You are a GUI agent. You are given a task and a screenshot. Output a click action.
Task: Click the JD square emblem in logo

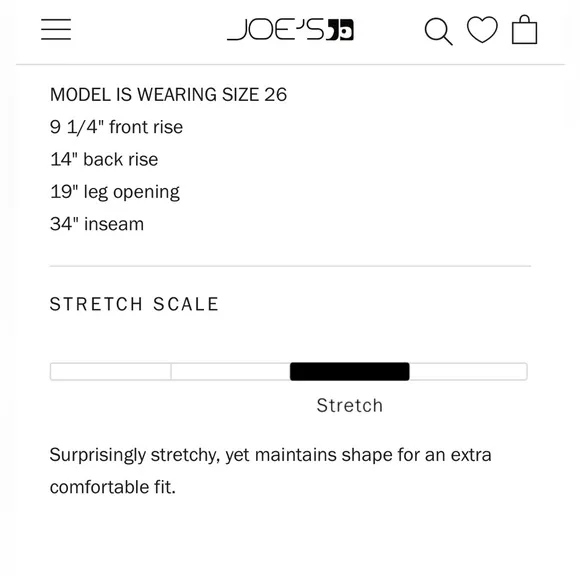pos(340,30)
